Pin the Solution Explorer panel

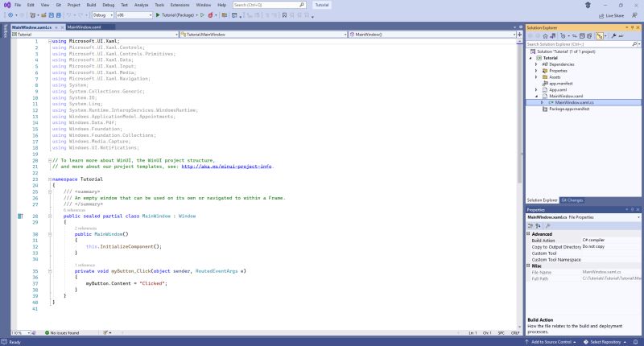632,27
